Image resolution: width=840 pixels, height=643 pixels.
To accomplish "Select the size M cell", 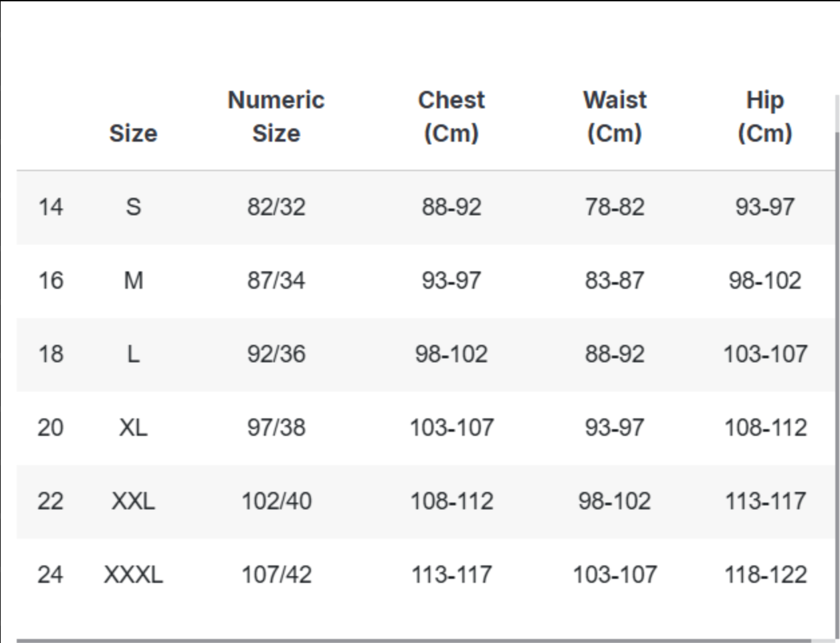I will tap(133, 280).
